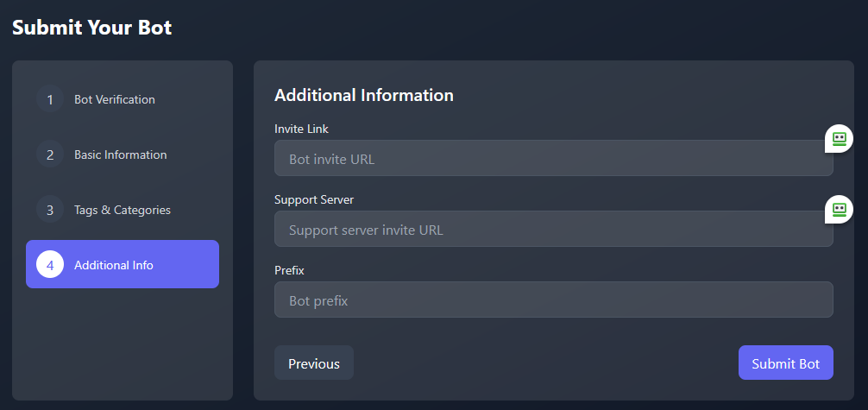This screenshot has height=410, width=868.
Task: Focus the Bot invite URL field
Action: click(x=554, y=158)
